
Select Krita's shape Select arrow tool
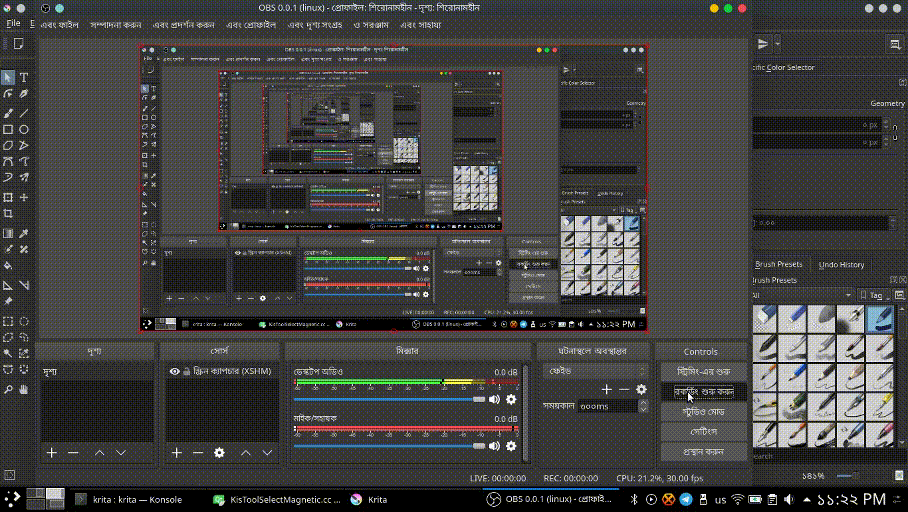tap(8, 78)
